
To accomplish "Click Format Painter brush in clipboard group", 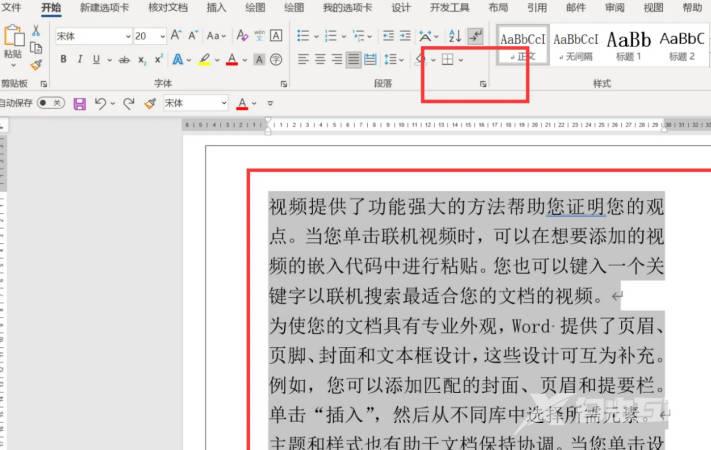I will pos(36,65).
